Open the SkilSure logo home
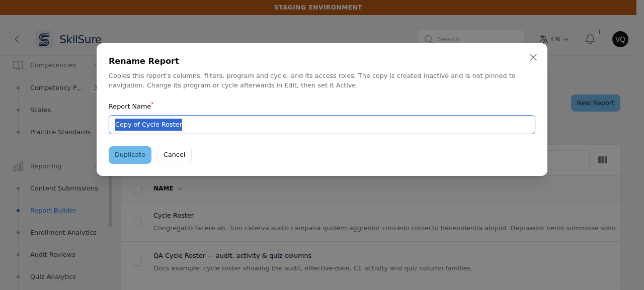Screen dimensions: 644x290 click(44, 39)
